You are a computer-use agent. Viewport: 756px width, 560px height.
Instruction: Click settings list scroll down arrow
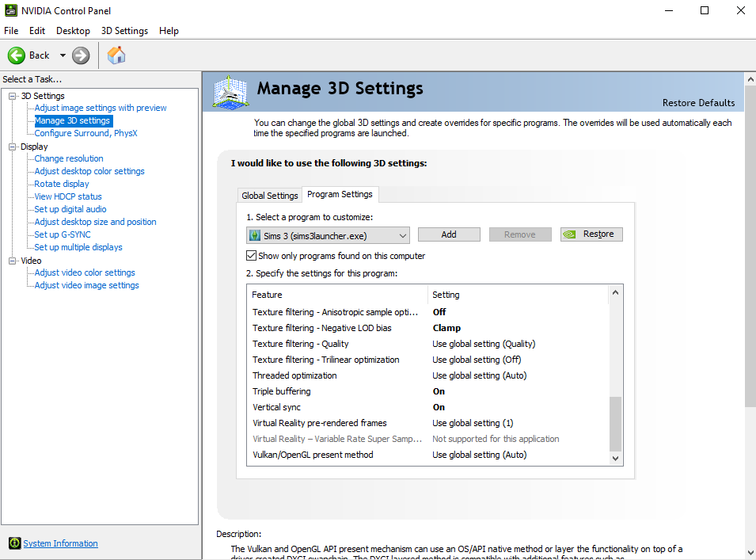(x=615, y=459)
